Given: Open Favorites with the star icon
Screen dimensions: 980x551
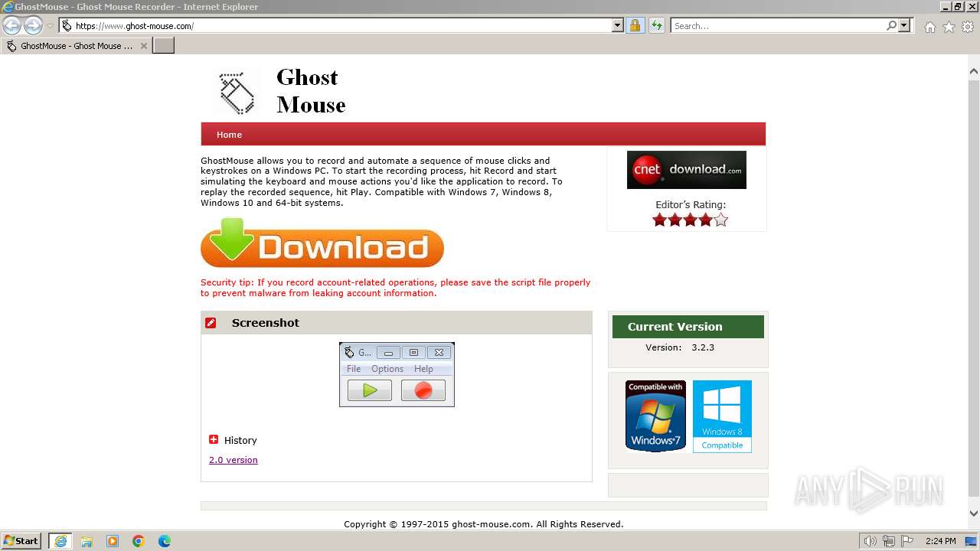Looking at the screenshot, I should pyautogui.click(x=949, y=27).
